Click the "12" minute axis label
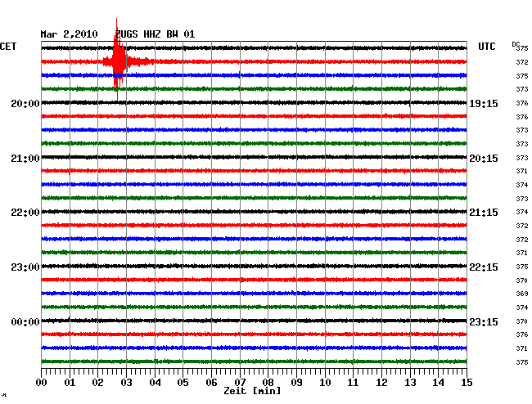 381,382
